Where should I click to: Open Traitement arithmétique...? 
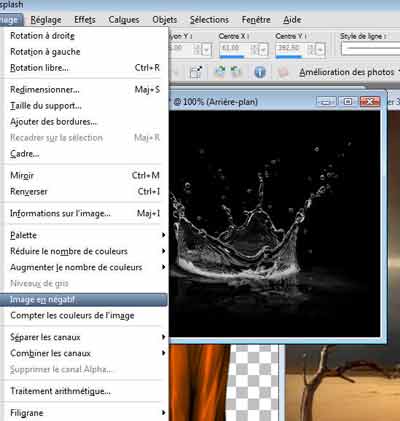(84, 391)
